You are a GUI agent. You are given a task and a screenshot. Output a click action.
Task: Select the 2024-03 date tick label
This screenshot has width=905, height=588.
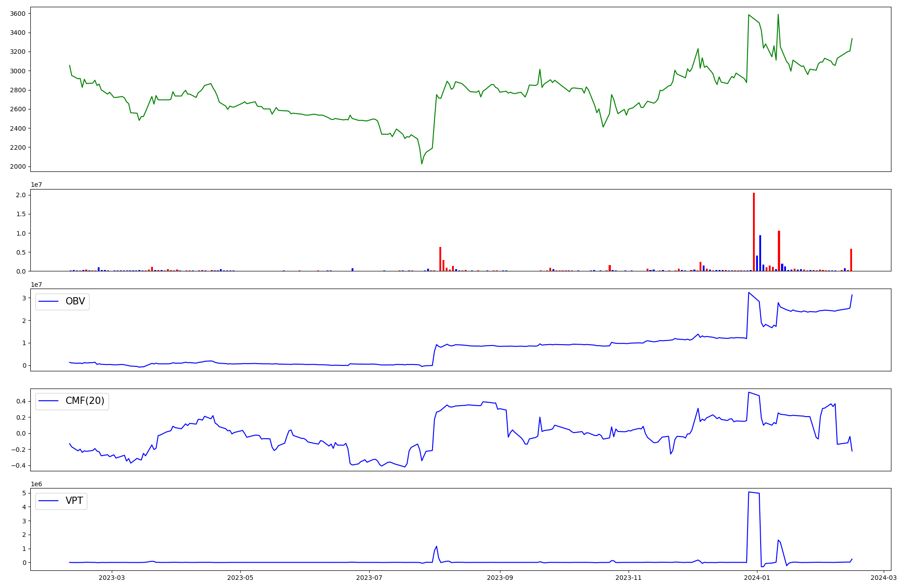pos(884,578)
